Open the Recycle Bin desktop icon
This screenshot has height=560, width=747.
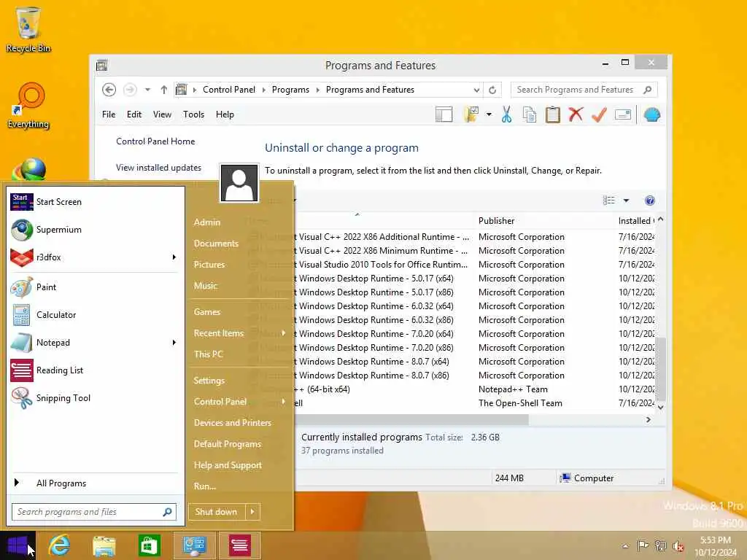(x=28, y=29)
